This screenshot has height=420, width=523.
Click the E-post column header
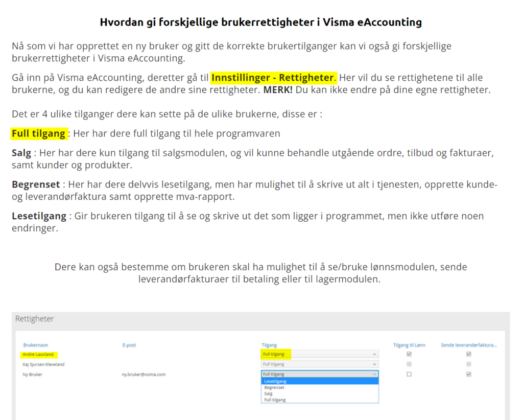pos(129,345)
